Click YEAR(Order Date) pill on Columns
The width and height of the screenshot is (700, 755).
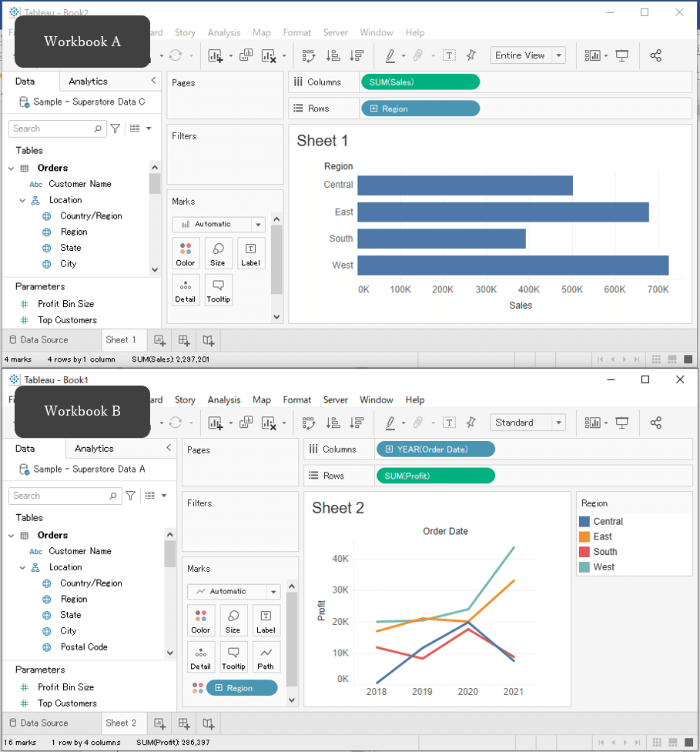pos(436,449)
